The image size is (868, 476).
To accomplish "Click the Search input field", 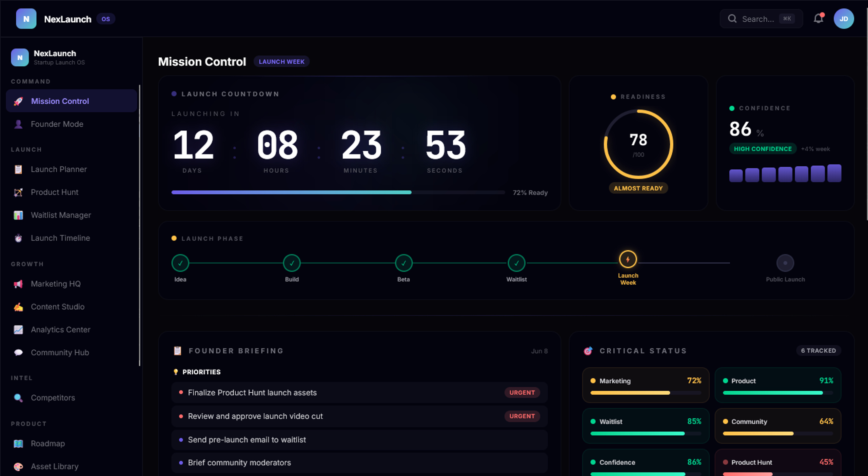I will click(x=761, y=19).
